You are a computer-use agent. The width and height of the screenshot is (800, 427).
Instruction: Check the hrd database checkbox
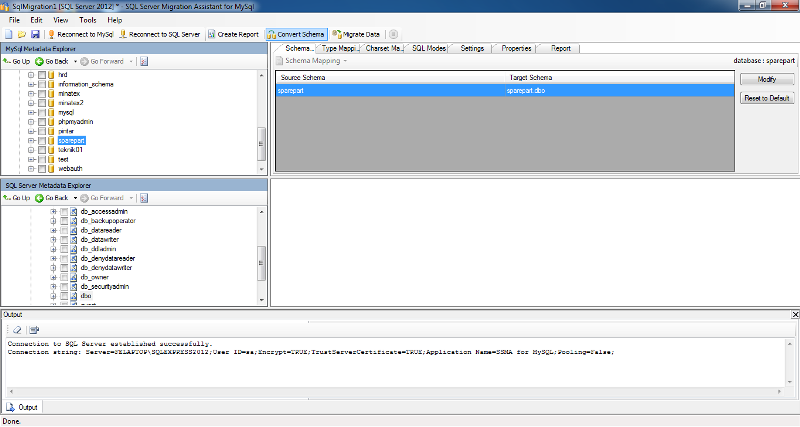pyautogui.click(x=42, y=75)
